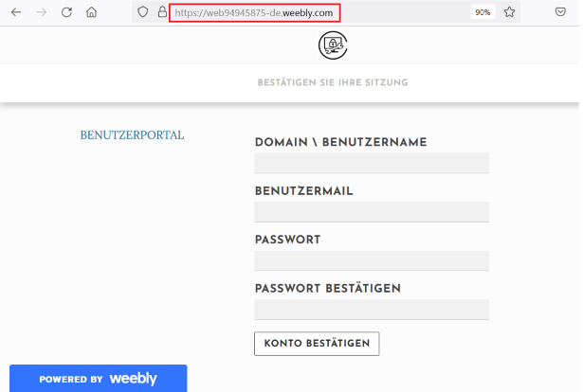583x392 pixels.
Task: Focus the Domain \ Benutzername field
Action: click(372, 163)
